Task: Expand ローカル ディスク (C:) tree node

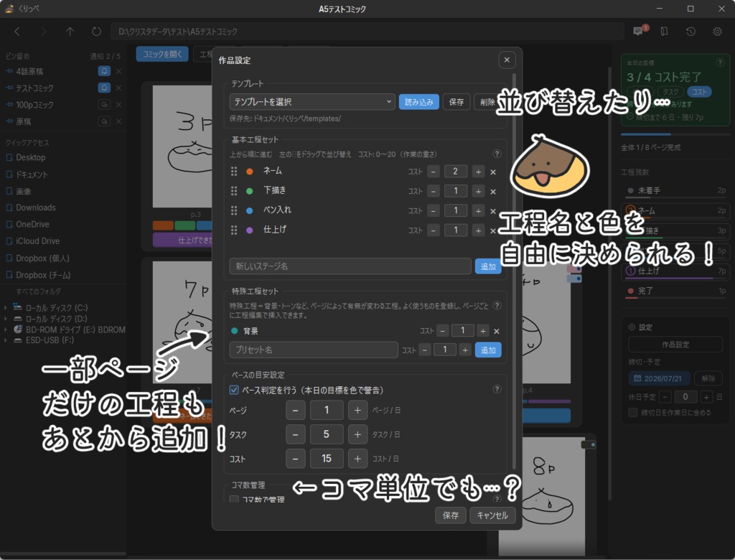Action: [x=6, y=308]
